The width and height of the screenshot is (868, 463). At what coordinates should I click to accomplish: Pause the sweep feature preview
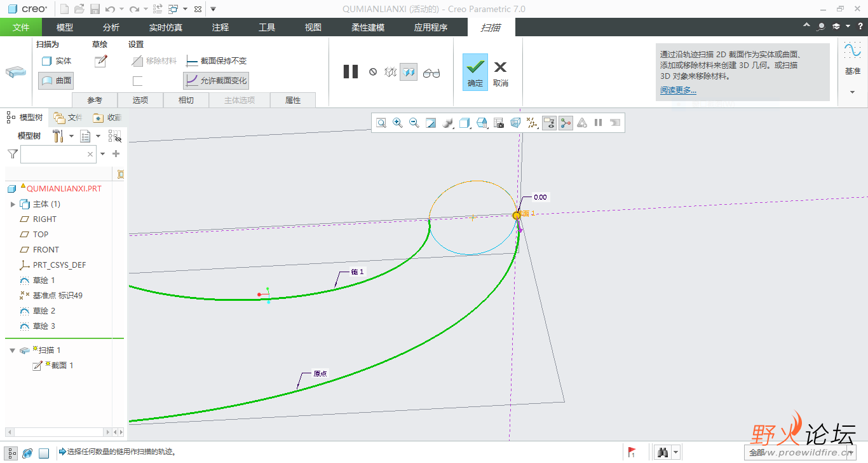click(x=351, y=72)
